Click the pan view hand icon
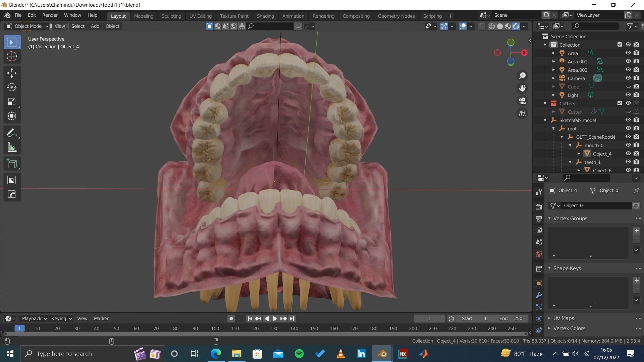Screen dimensions: 644x362 pos(522,88)
